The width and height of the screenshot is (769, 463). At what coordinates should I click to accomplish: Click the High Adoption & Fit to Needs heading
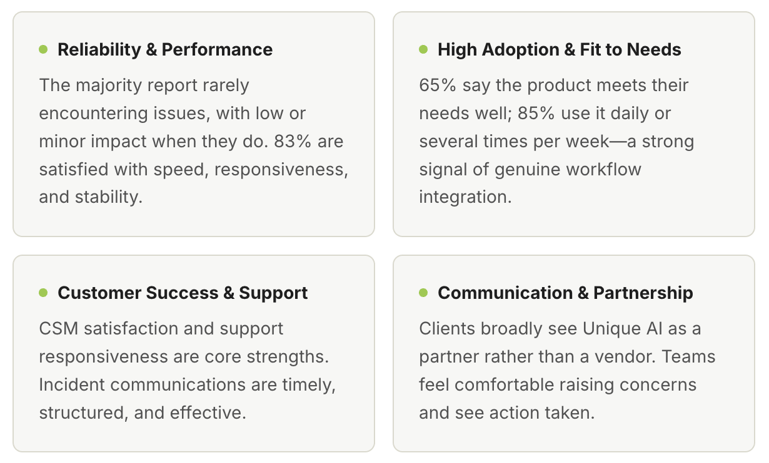pos(559,49)
